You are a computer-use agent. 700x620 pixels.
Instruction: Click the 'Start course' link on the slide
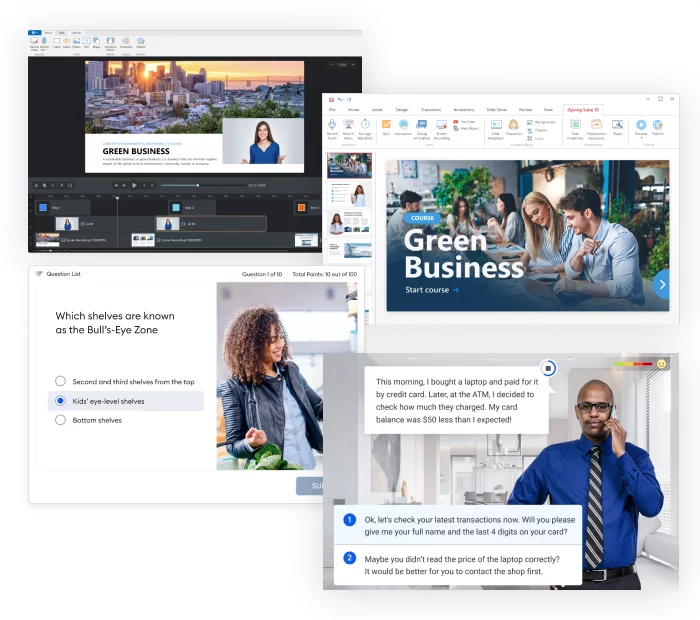point(432,290)
